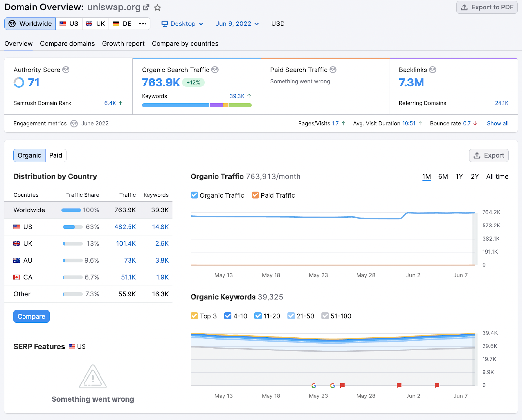
Task: Click the Pages/Visits up arrow
Action: pos(343,123)
